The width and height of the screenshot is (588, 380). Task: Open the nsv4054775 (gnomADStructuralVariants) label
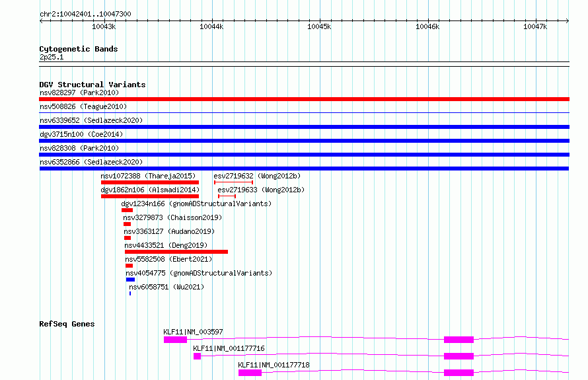199,273
